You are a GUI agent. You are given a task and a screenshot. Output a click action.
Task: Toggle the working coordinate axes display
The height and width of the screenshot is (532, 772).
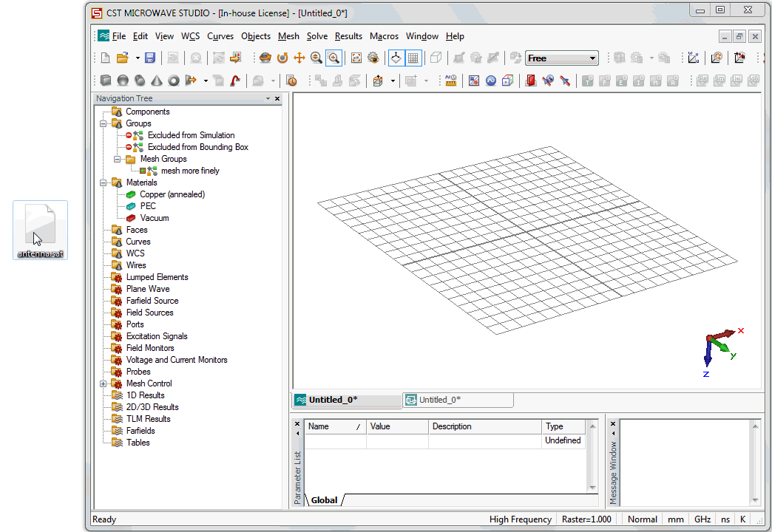point(396,58)
